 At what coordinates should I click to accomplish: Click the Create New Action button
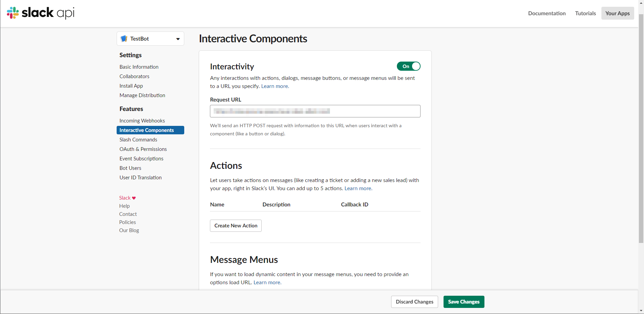[236, 226]
